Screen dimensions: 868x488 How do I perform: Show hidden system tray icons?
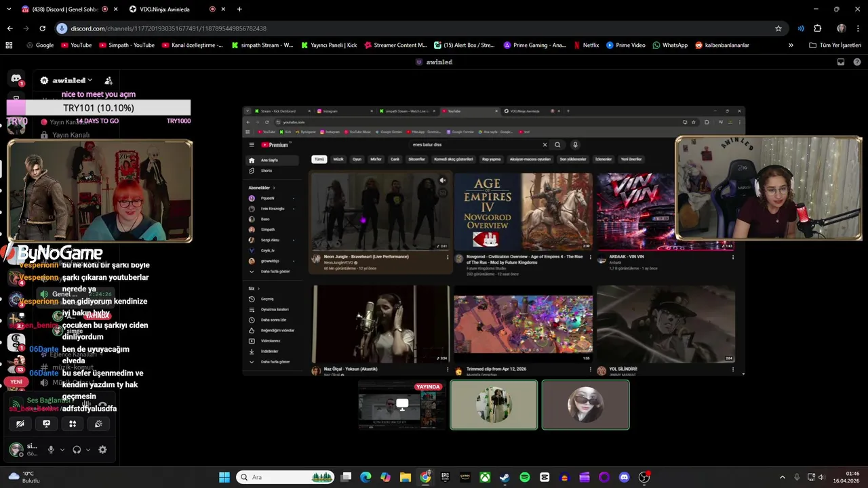tap(782, 477)
